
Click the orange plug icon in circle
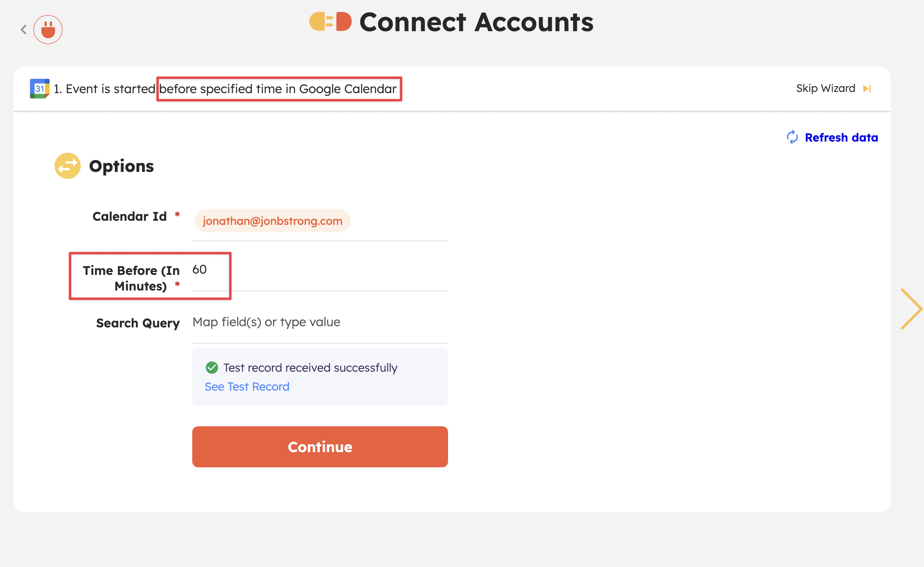click(x=48, y=30)
